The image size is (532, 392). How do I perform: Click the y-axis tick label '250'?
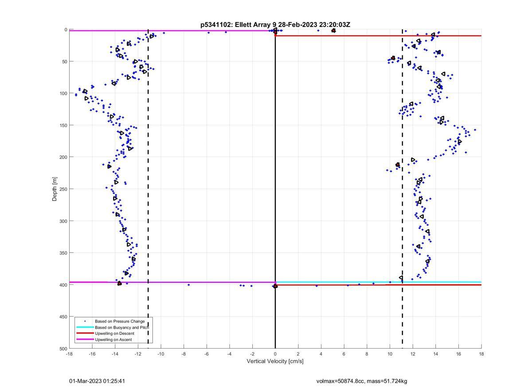[x=63, y=189]
